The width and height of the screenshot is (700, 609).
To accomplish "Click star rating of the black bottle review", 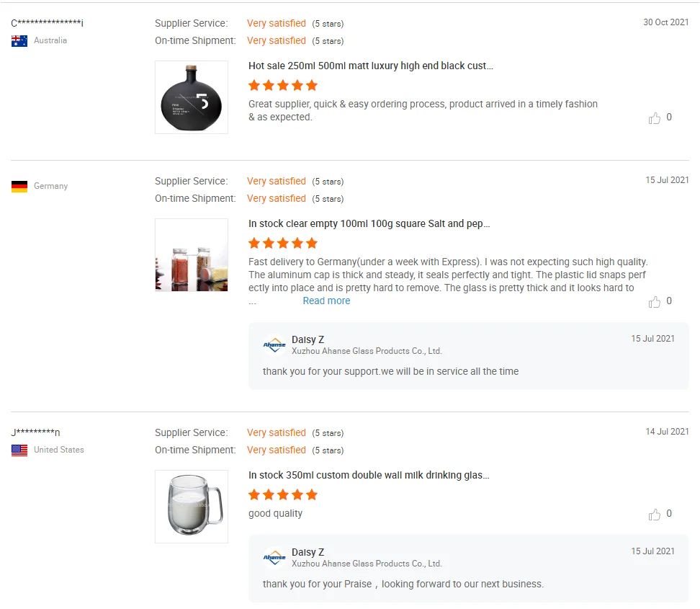I will pyautogui.click(x=283, y=86).
